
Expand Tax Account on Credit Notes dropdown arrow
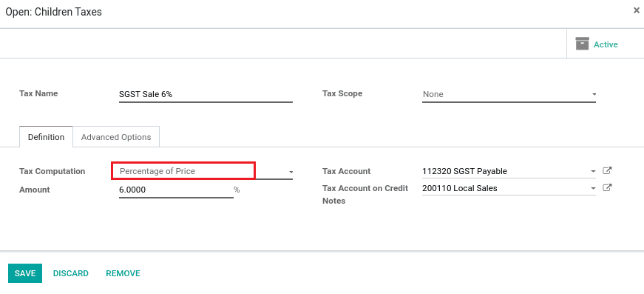(x=593, y=189)
